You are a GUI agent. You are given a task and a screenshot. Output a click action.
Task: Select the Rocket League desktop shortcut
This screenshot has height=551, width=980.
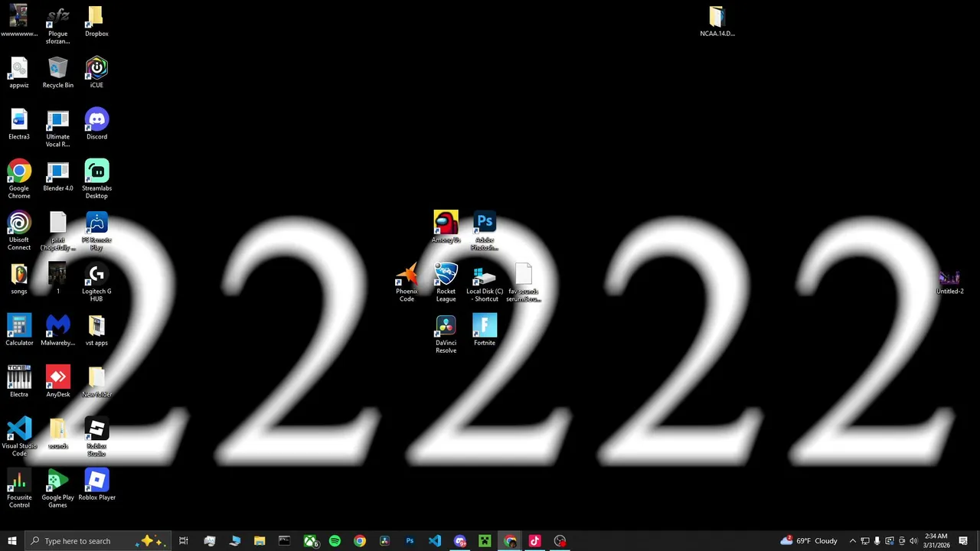[x=446, y=282]
